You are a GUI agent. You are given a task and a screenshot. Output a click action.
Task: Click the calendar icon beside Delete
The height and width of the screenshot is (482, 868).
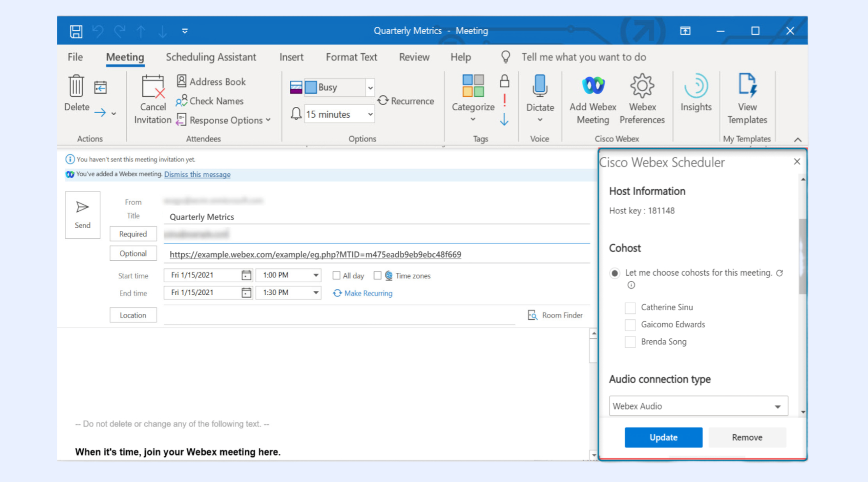pyautogui.click(x=100, y=87)
